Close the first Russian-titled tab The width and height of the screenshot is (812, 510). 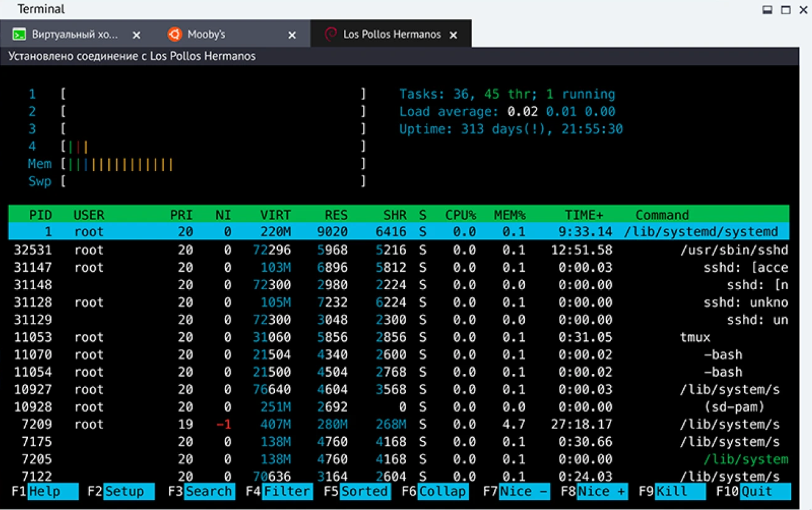[137, 35]
